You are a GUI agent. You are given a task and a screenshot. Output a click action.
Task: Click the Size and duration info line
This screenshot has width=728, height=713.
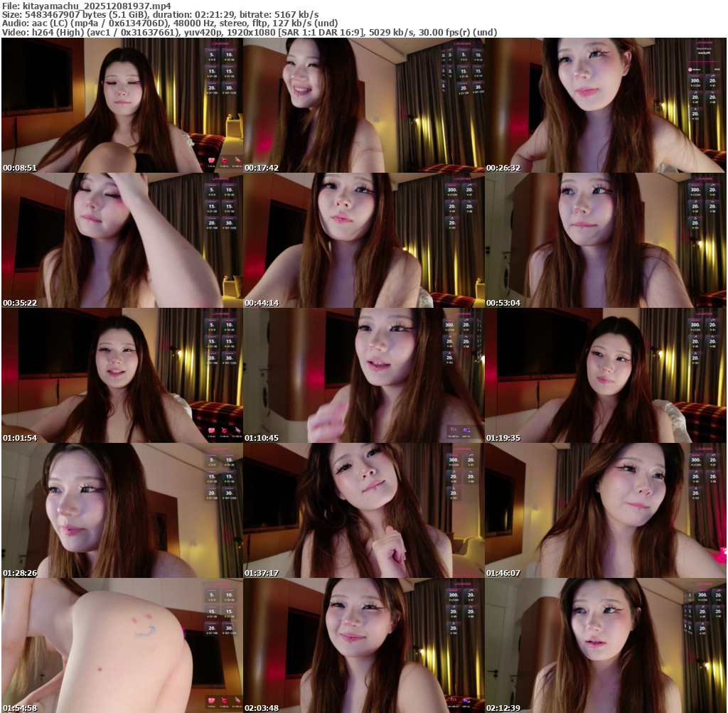pyautogui.click(x=160, y=14)
